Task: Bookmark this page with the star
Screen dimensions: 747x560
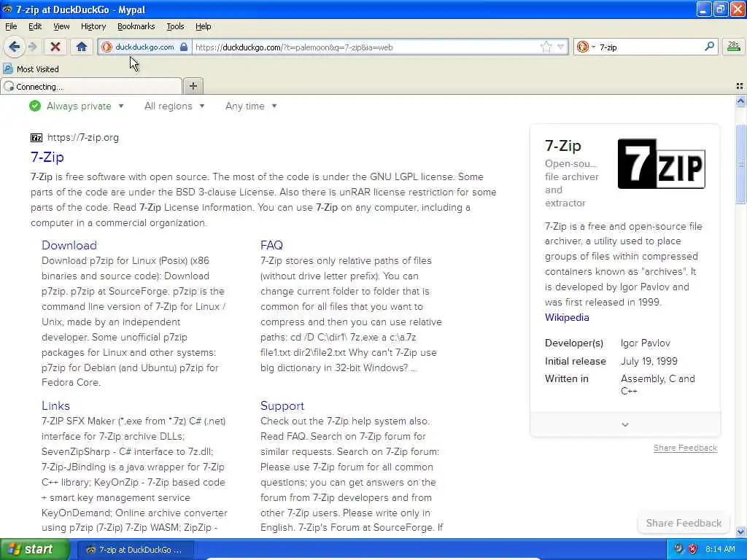Action: pyautogui.click(x=546, y=47)
